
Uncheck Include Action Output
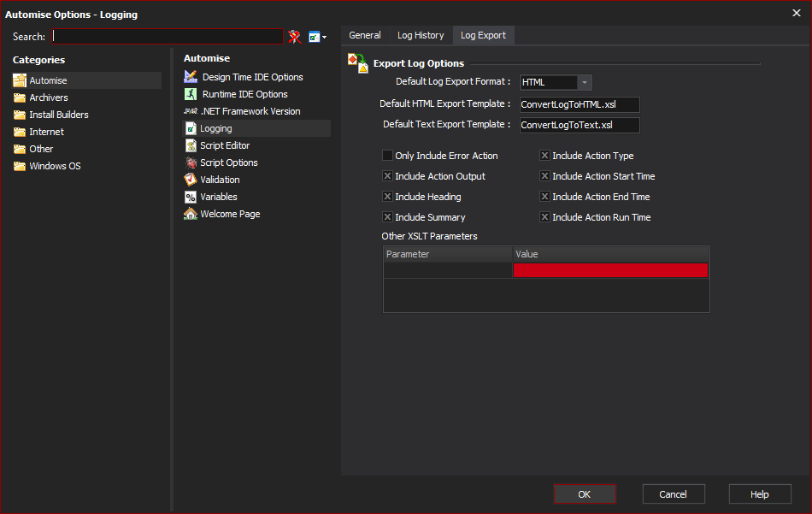(387, 176)
